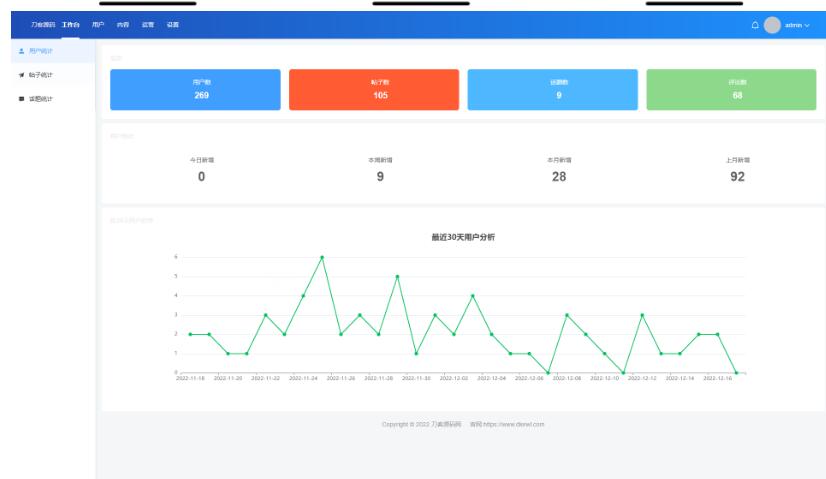Image resolution: width=826 pixels, height=479 pixels.
Task: Open the 内容 top menu
Action: tap(123, 25)
